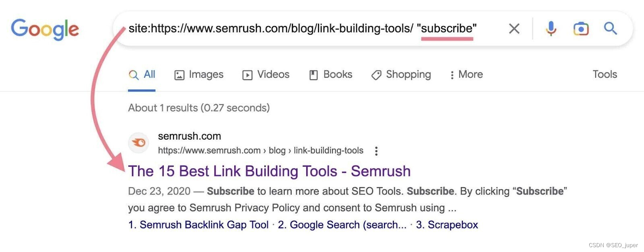644x252 pixels.
Task: Click the Google logo
Action: pos(45,29)
